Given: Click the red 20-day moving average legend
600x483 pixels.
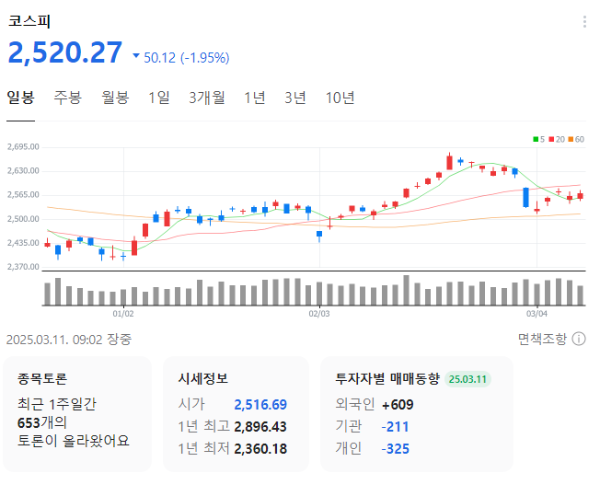Looking at the screenshot, I should (x=557, y=139).
